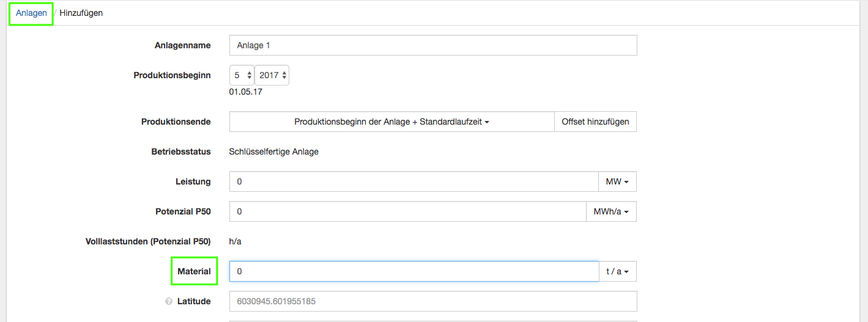
Task: Click the Produktionsende field label
Action: pos(176,122)
